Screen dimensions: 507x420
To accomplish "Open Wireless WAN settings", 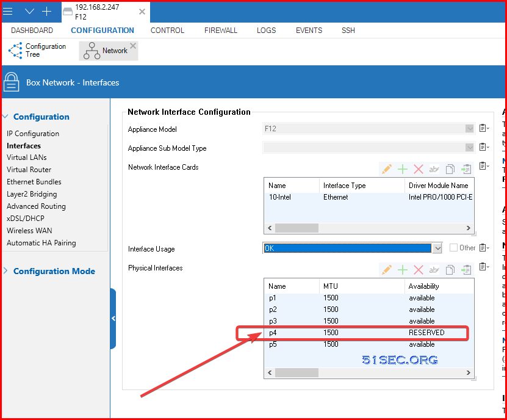I will point(29,231).
